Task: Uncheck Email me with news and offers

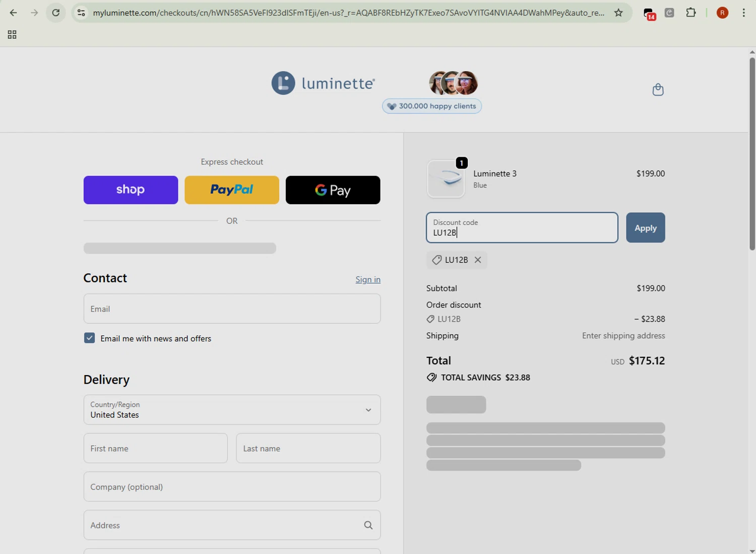Action: 89,338
